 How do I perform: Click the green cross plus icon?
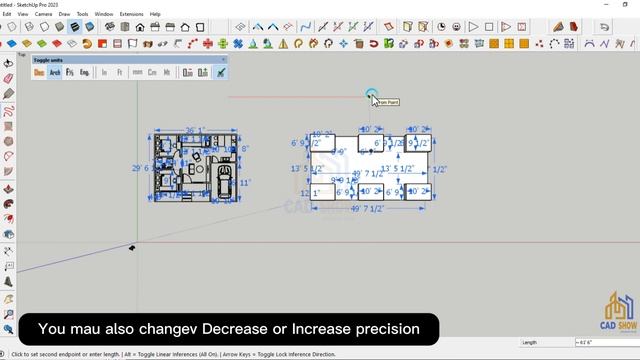pos(223,43)
